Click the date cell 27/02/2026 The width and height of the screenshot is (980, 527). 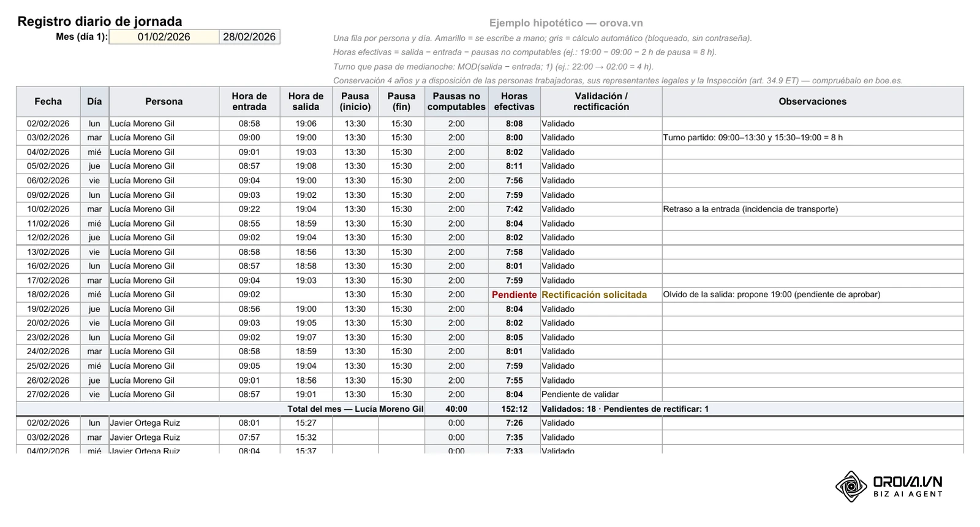click(48, 395)
